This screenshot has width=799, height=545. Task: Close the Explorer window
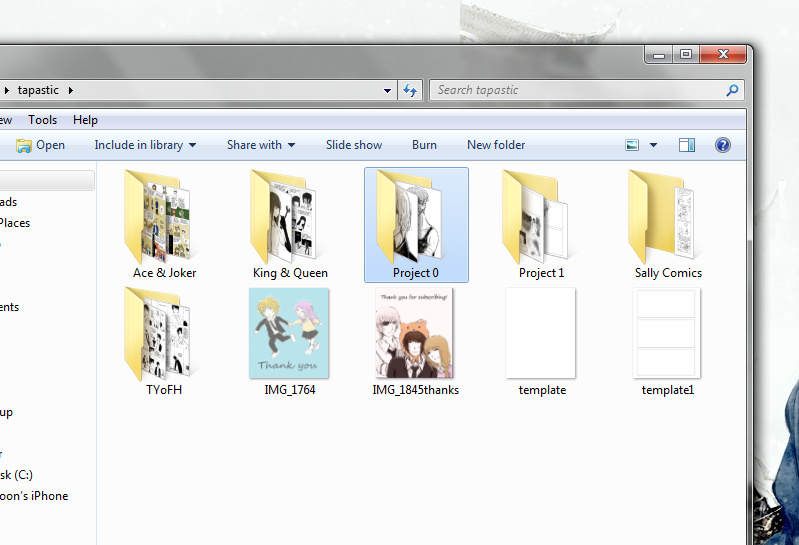[723, 54]
